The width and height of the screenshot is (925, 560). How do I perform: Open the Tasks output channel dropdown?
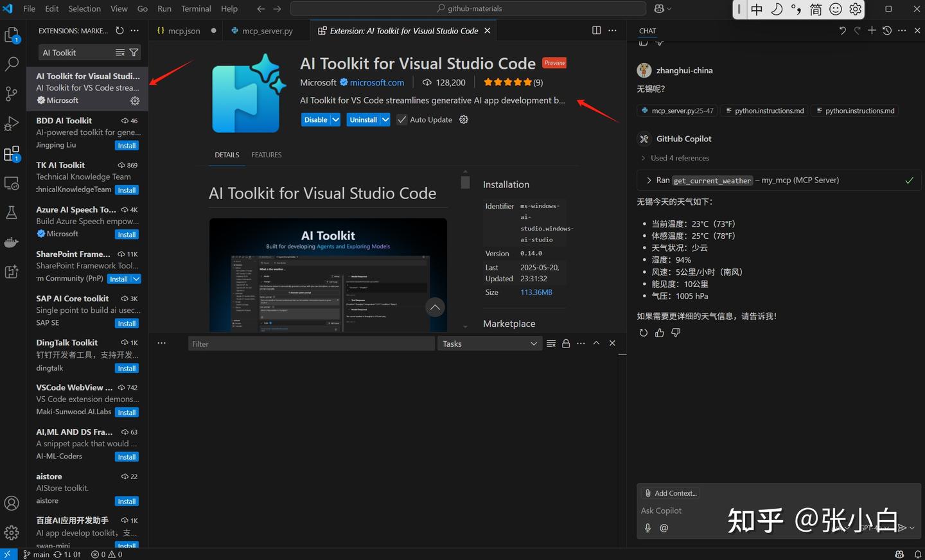pos(489,344)
